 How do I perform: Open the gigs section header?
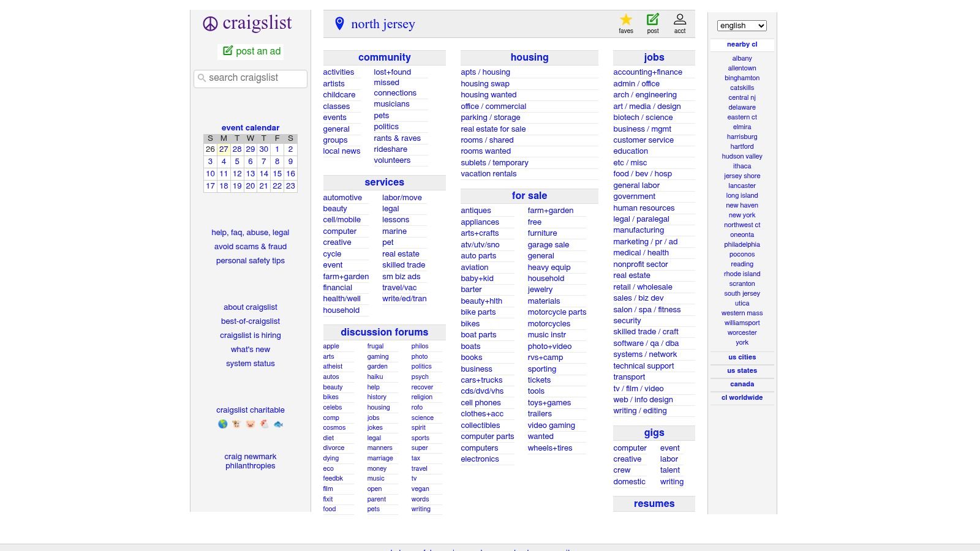point(654,433)
